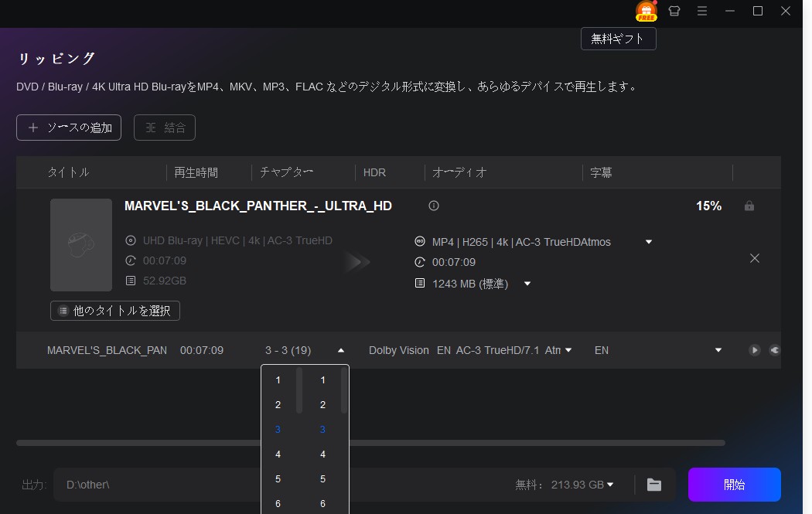Show disc info via the info icon
Image resolution: width=812 pixels, height=514 pixels.
coord(434,206)
